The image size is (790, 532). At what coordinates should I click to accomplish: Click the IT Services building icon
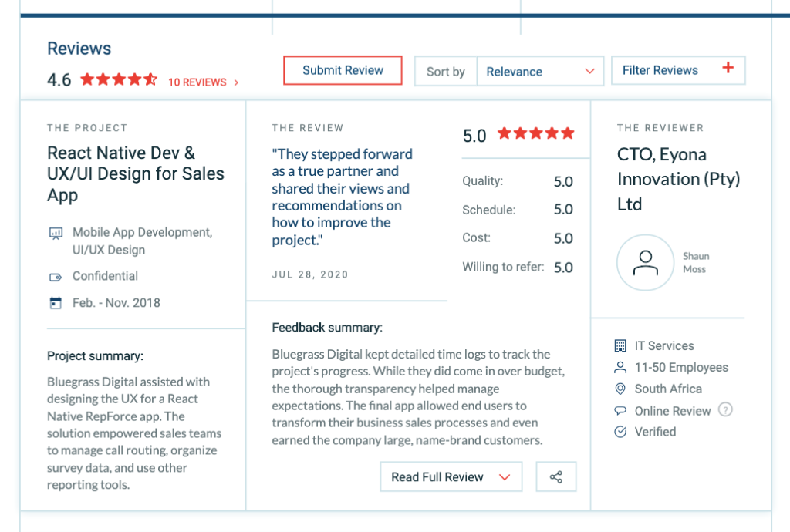(x=620, y=345)
